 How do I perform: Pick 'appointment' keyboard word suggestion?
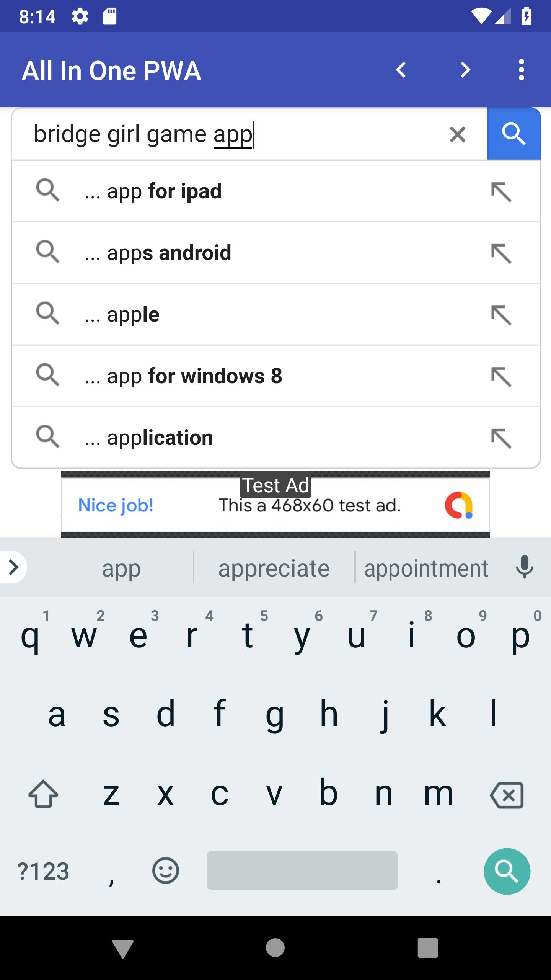pyautogui.click(x=426, y=568)
